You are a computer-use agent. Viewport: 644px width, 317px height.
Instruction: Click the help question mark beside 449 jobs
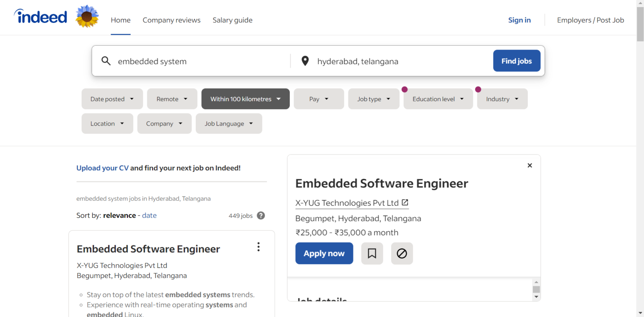pyautogui.click(x=260, y=215)
